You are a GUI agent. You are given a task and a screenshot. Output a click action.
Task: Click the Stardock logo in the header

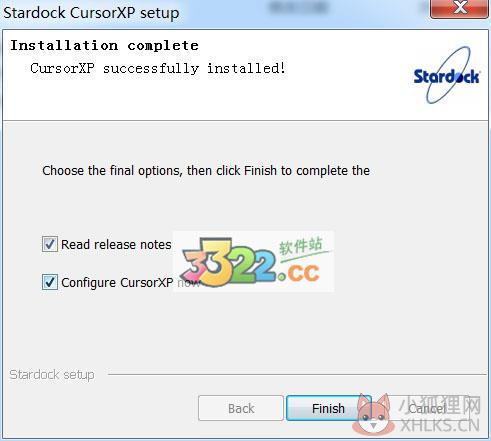(x=447, y=76)
